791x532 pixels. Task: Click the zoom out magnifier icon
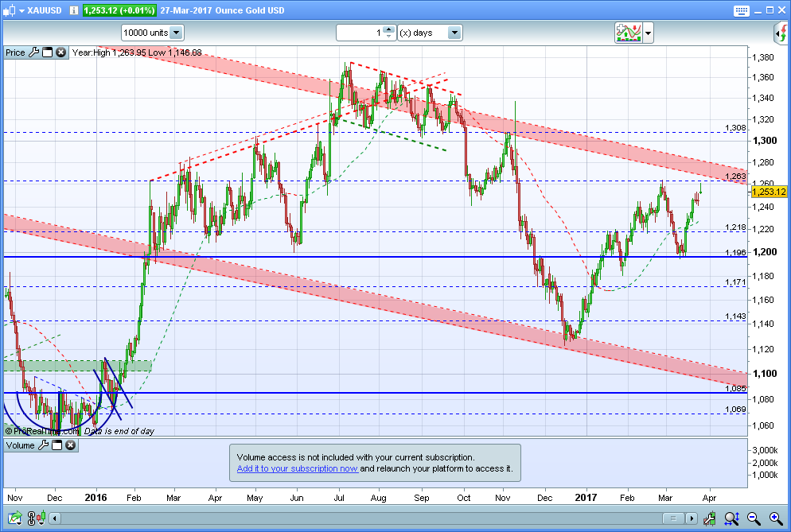coord(754,518)
